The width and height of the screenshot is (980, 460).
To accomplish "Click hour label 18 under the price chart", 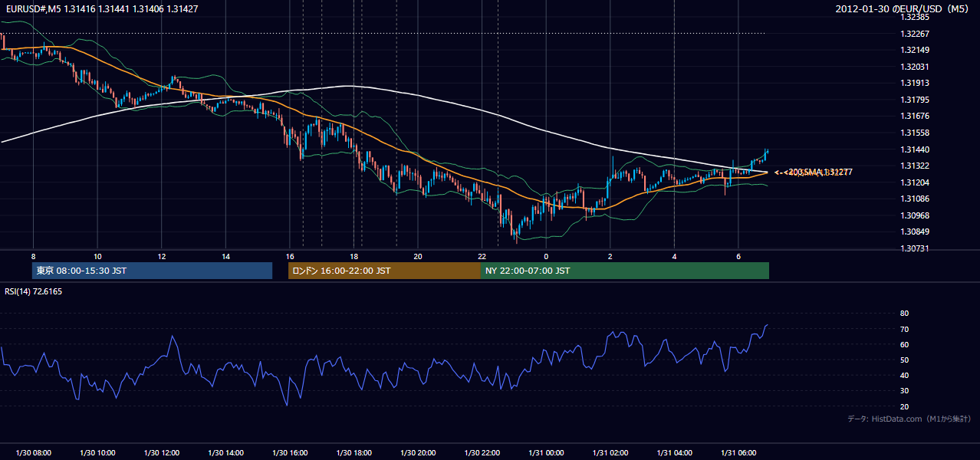I will pyautogui.click(x=354, y=256).
